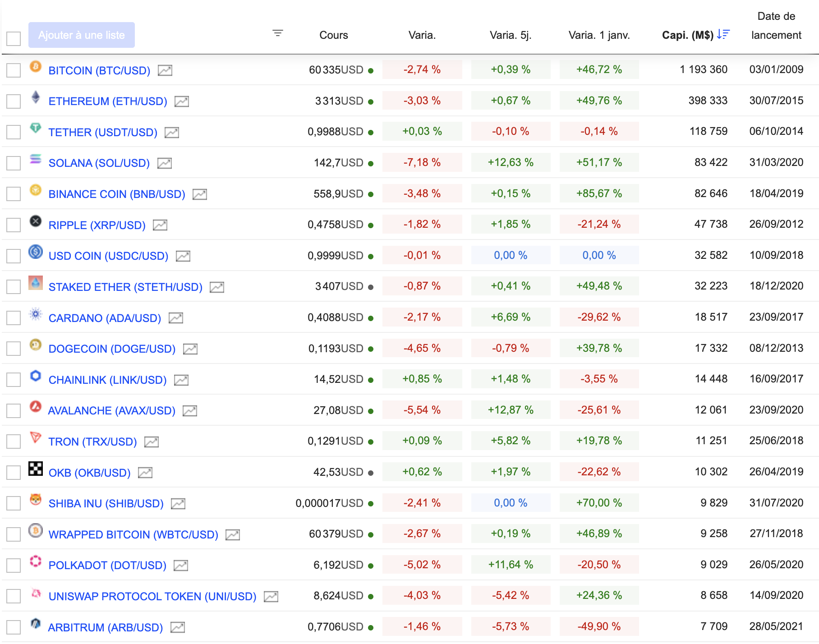Click Shiba Inu's price 0,000017USD

[x=330, y=503]
